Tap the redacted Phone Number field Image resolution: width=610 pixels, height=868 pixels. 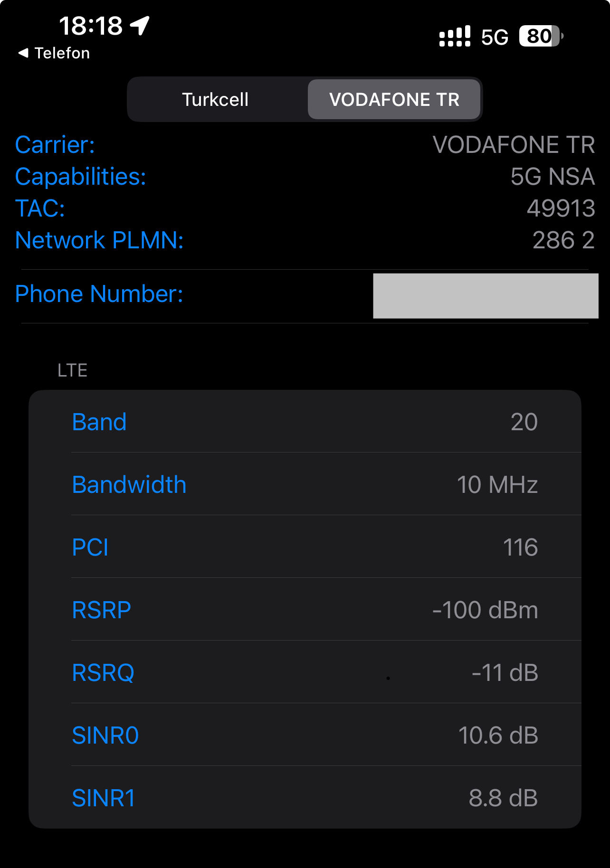coord(486,296)
